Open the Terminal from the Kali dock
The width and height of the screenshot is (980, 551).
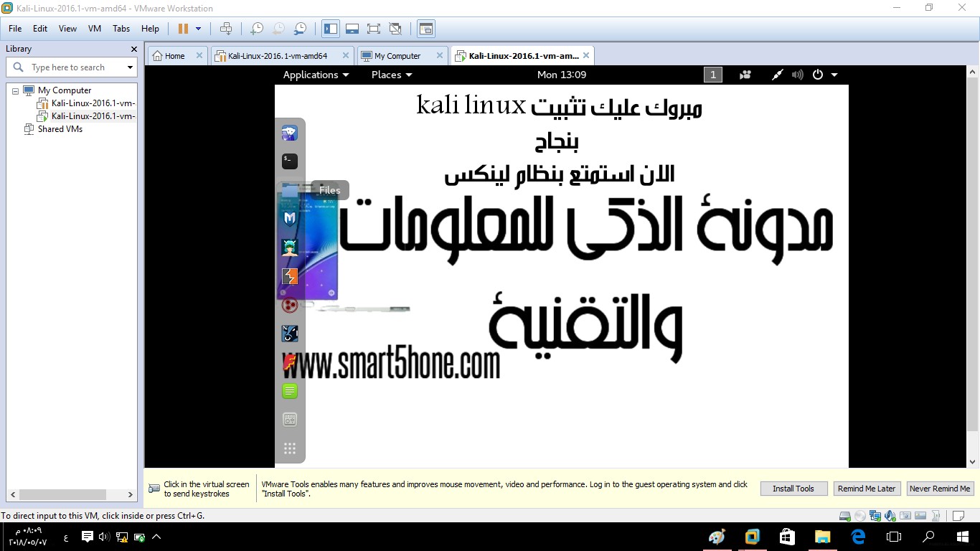pos(290,161)
